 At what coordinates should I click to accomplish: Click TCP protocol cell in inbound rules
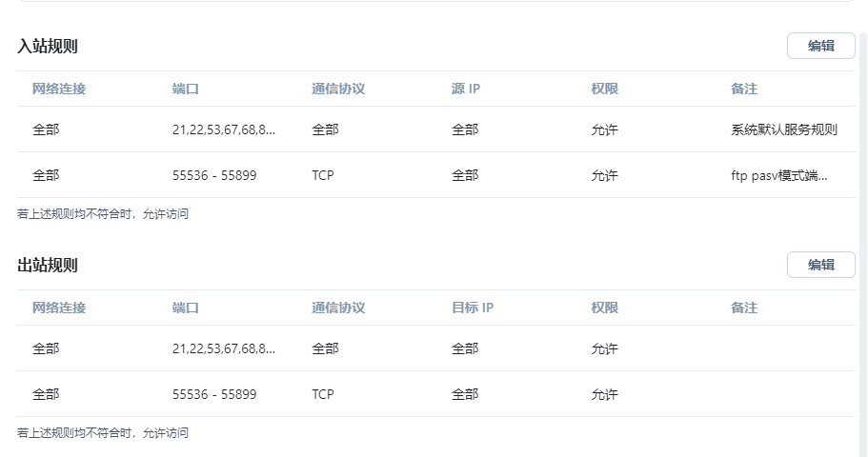[323, 175]
